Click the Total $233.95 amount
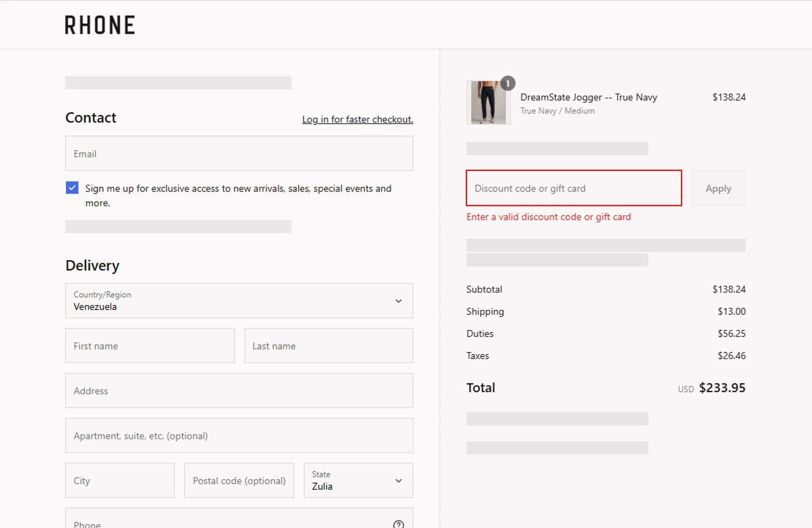Viewport: 812px width, 528px height. pos(722,388)
